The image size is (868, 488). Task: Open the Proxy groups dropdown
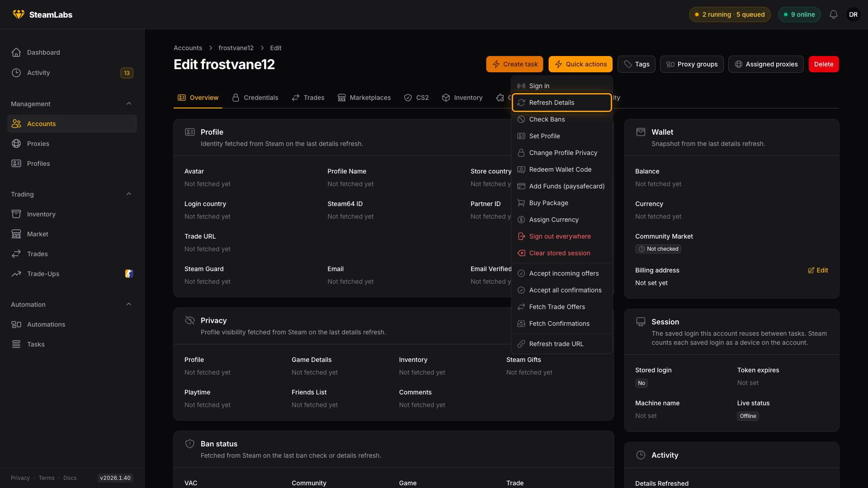692,64
